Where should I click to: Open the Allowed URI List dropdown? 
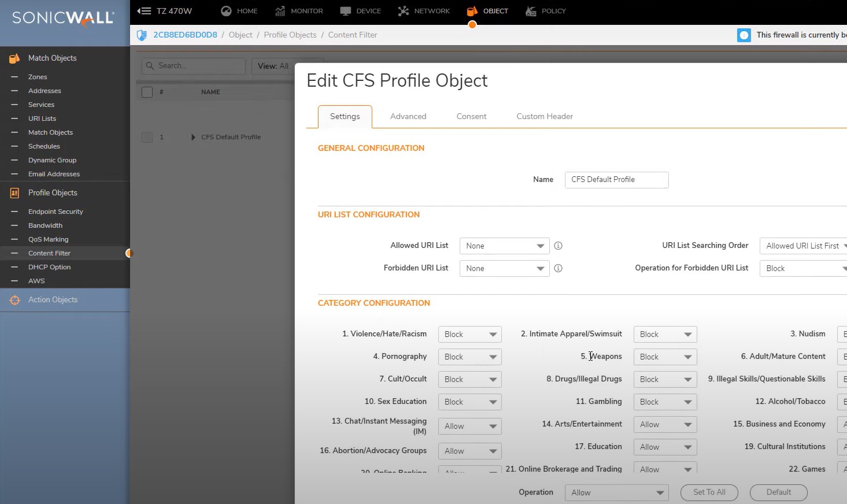point(504,246)
